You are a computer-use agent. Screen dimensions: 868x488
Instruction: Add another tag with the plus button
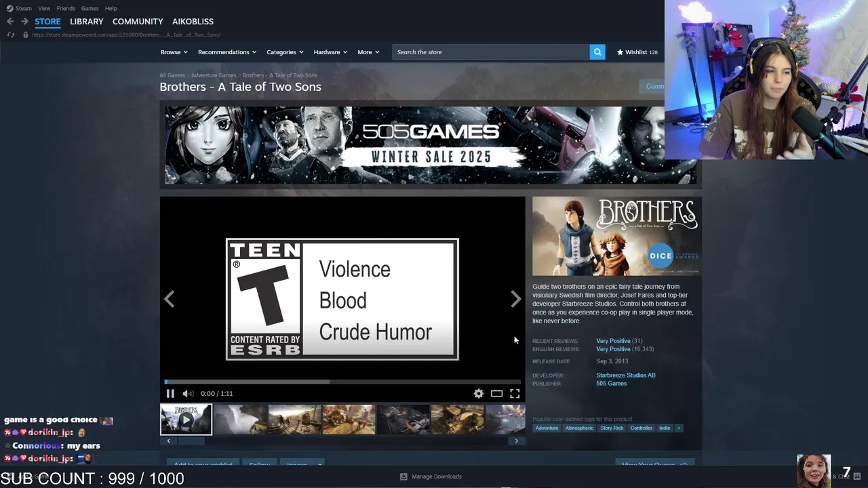coord(679,428)
